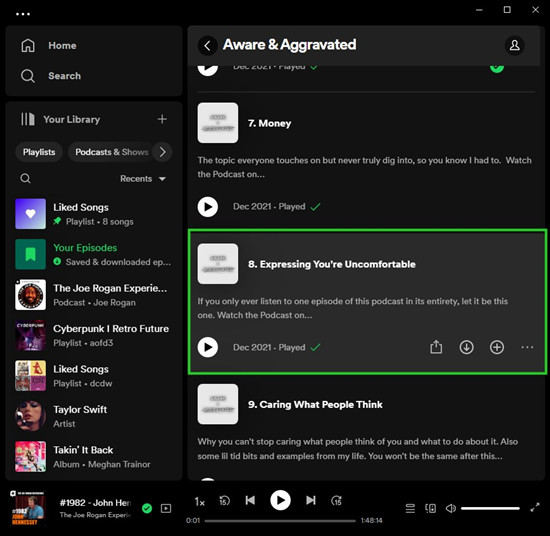Viewport: 550px width, 536px height.
Task: Open Now Playing view
Action: coord(166,508)
